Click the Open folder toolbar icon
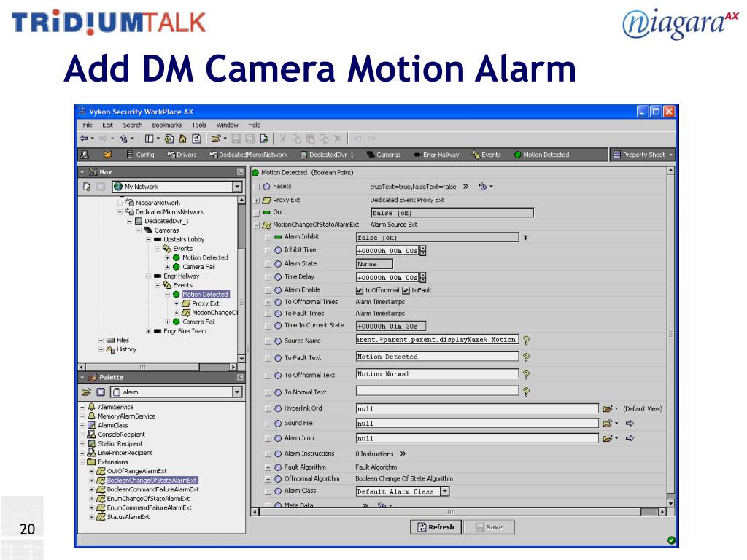 216,139
